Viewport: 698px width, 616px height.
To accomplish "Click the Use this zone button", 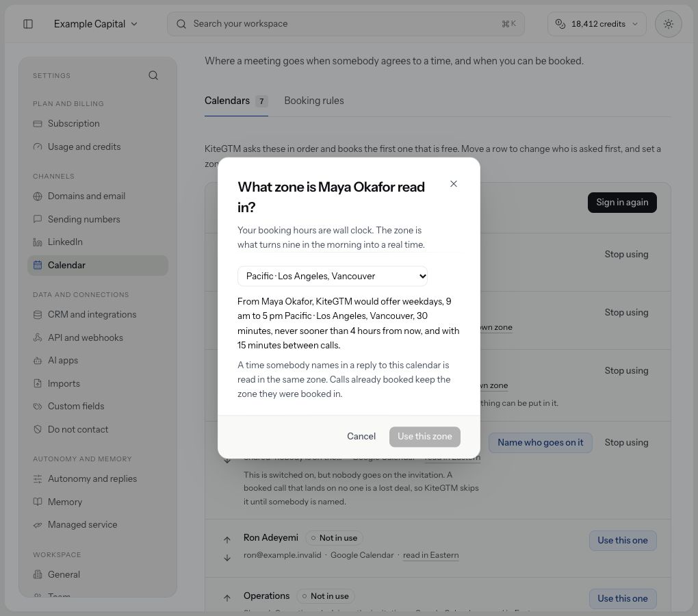I will [425, 437].
